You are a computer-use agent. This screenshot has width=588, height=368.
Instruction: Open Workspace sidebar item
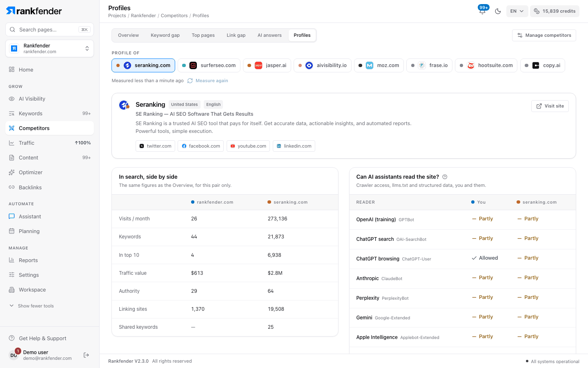(x=50, y=289)
